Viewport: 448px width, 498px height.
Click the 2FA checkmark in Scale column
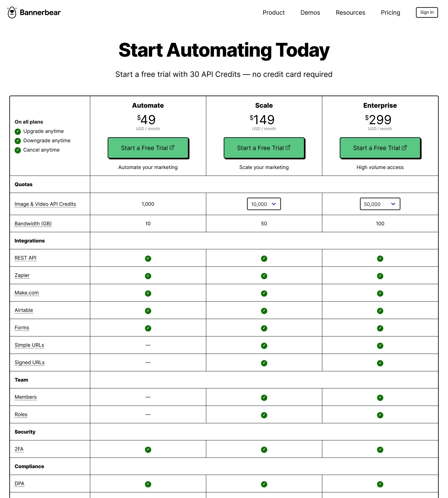pos(264,449)
